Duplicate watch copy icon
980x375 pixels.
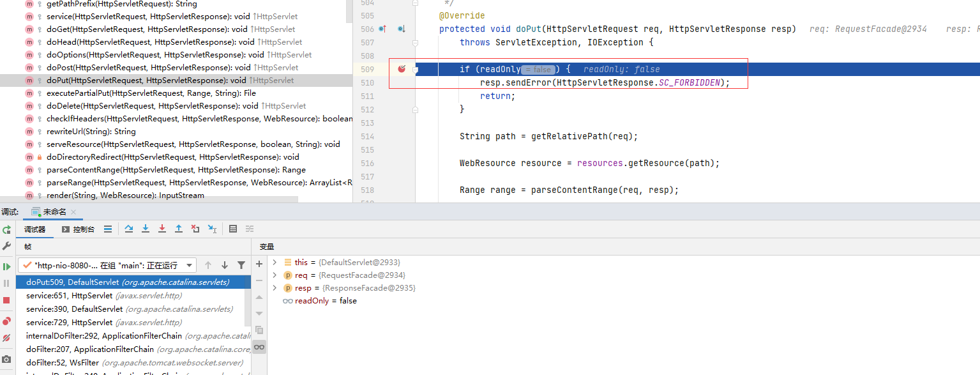tap(259, 330)
